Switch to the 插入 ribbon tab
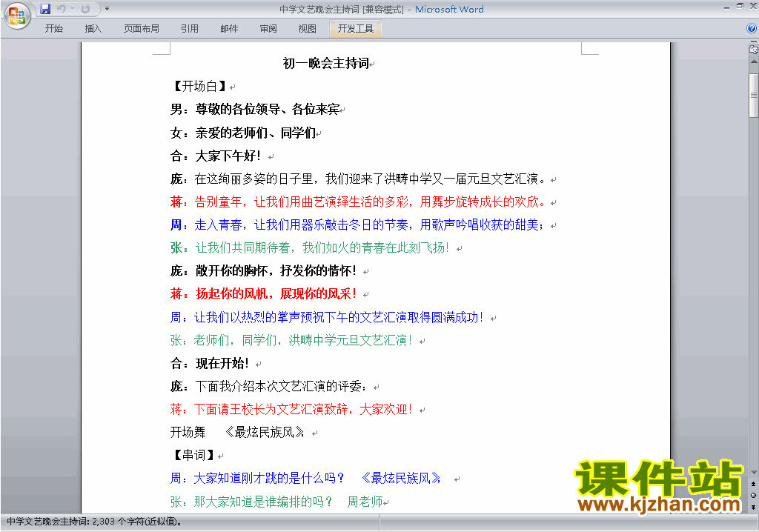 [x=93, y=29]
